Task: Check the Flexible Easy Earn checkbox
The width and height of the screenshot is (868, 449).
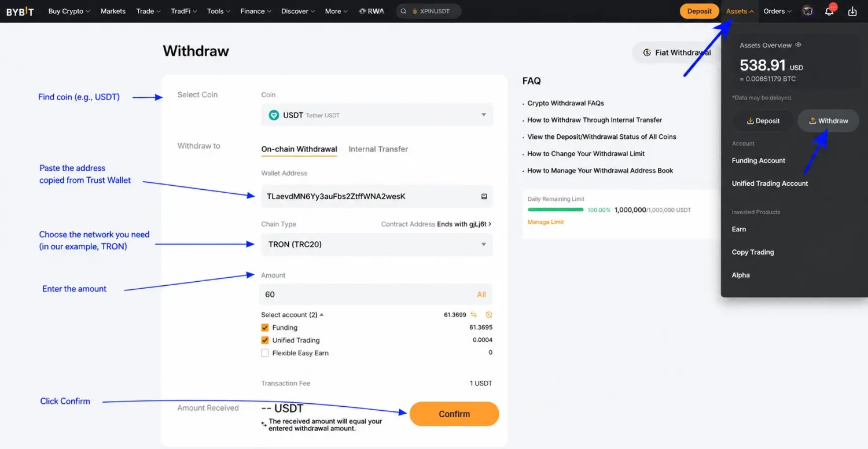Action: pyautogui.click(x=265, y=353)
